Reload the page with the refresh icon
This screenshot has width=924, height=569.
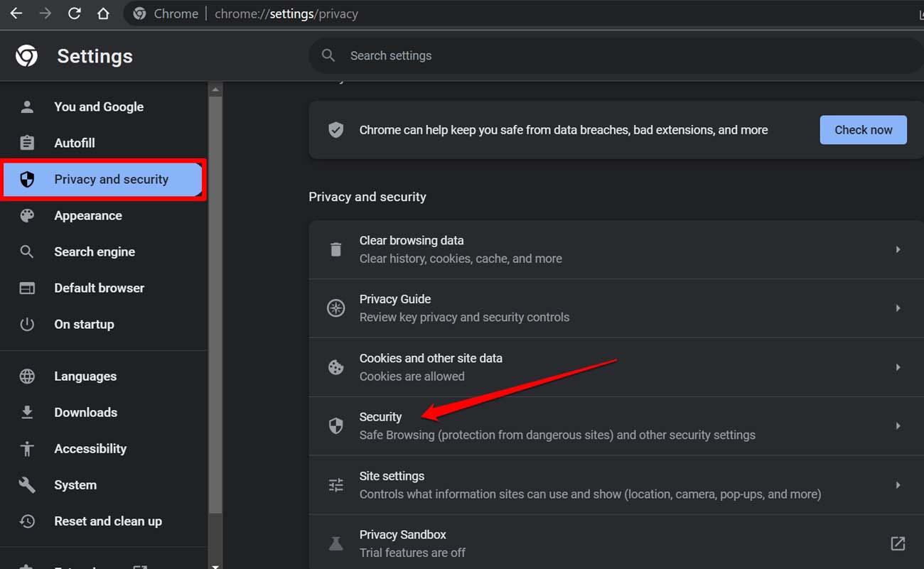point(74,13)
